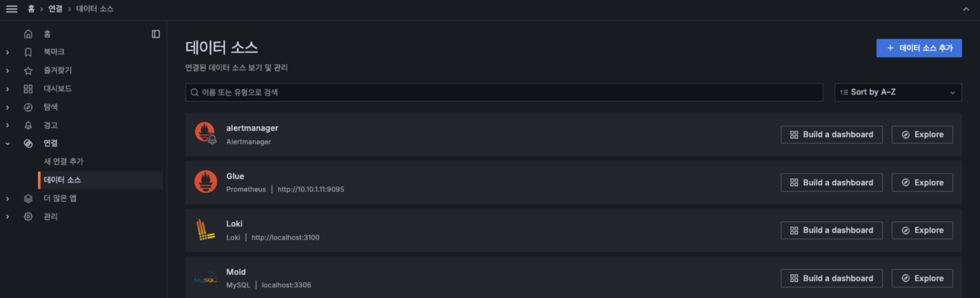This screenshot has height=298, width=980.
Task: Click the 탐색 compass icon
Action: coord(28,107)
